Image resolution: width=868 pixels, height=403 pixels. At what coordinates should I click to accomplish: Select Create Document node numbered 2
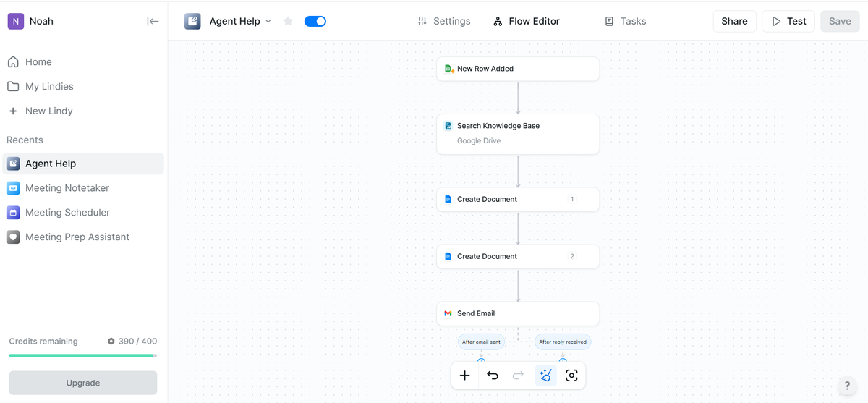point(518,256)
